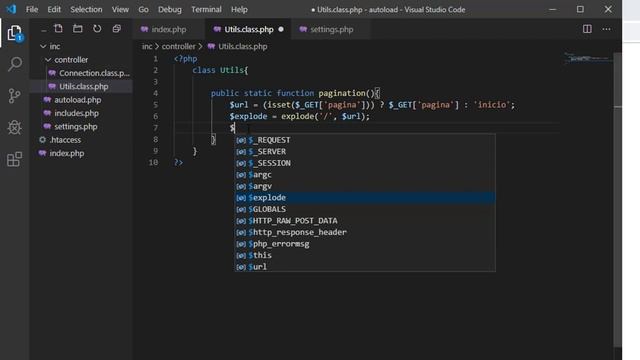Viewport: 640px width, 360px height.
Task: Switch to the index.php tab
Action: pos(169,29)
